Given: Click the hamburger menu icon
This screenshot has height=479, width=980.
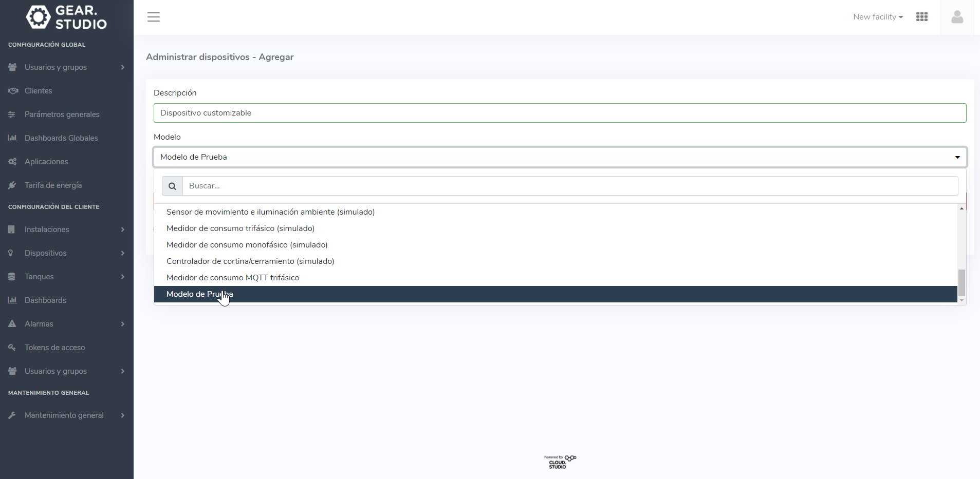Looking at the screenshot, I should point(154,17).
